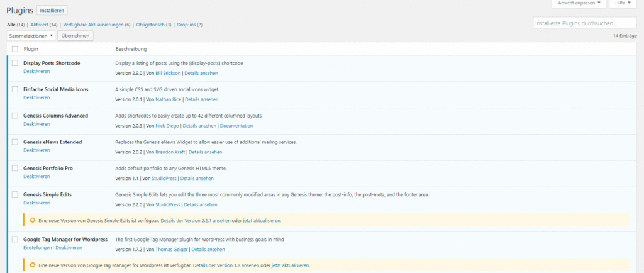
Task: Expand the Ansicht anpassen screen options
Action: (x=579, y=4)
